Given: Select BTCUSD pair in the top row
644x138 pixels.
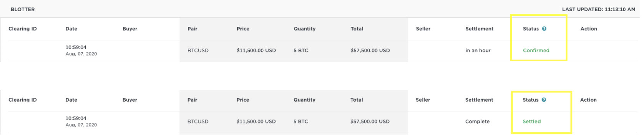Looking at the screenshot, I should point(198,50).
